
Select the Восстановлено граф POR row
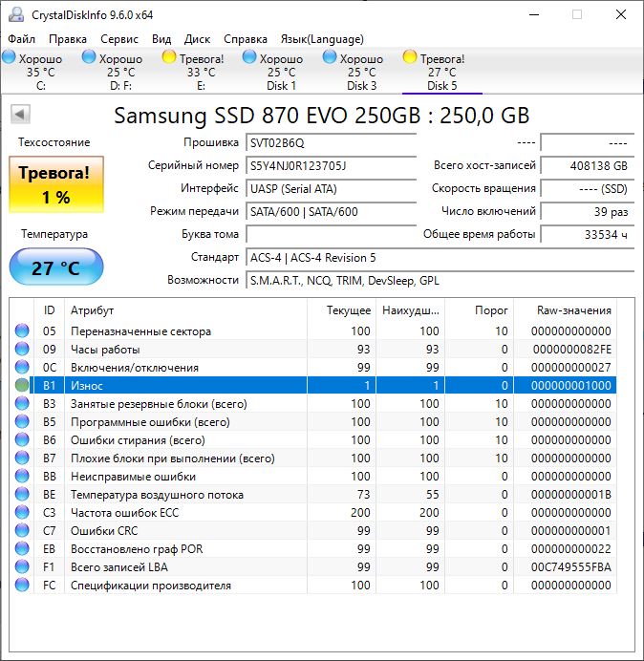314,548
